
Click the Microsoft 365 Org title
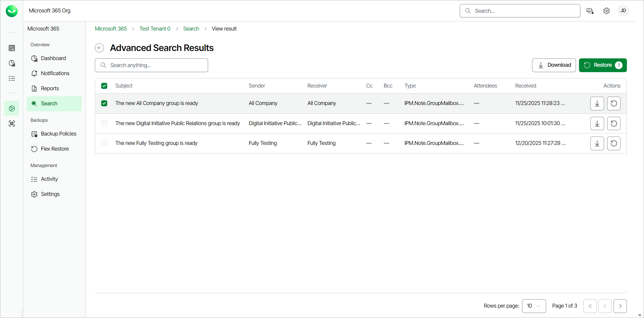click(50, 11)
